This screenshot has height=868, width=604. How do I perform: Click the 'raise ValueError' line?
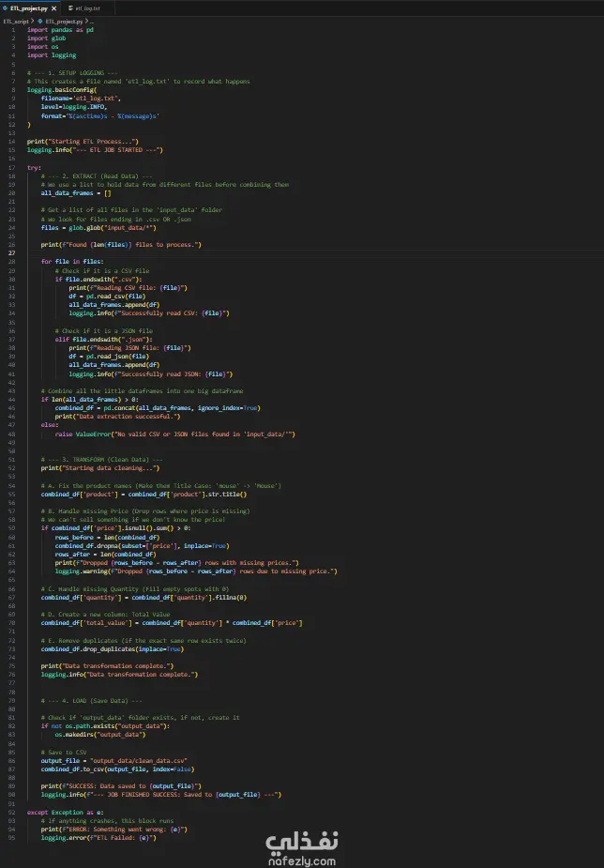pos(174,434)
